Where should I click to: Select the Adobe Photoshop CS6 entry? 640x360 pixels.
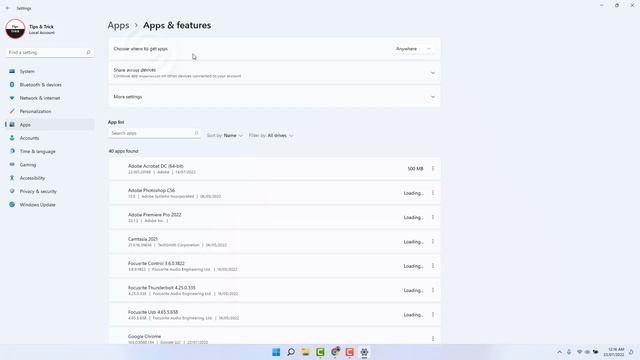(x=274, y=193)
